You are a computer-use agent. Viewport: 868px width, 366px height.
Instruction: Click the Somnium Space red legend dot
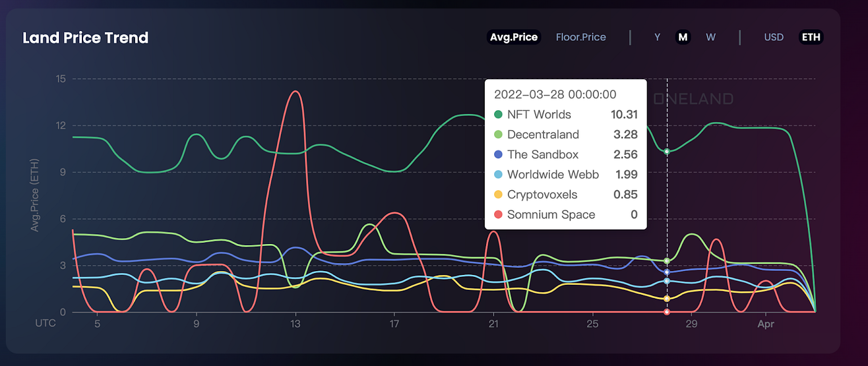(498, 215)
